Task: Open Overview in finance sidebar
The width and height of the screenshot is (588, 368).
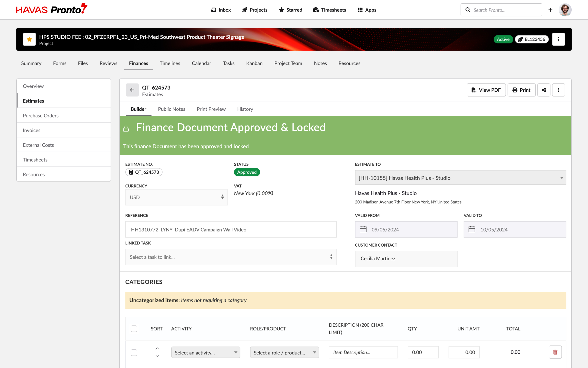Action: point(64,86)
